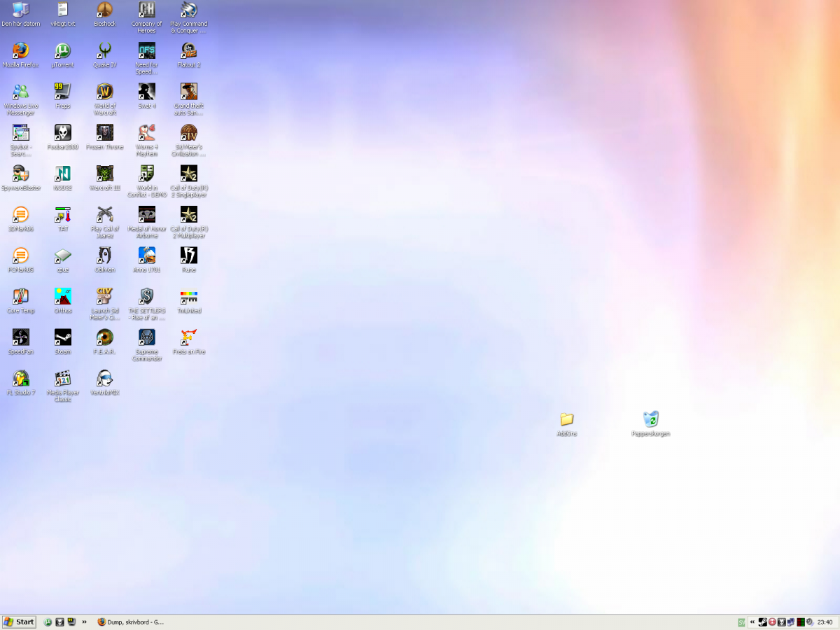Click the 23:40 taskbar clock
The height and width of the screenshot is (630, 840).
coord(825,622)
